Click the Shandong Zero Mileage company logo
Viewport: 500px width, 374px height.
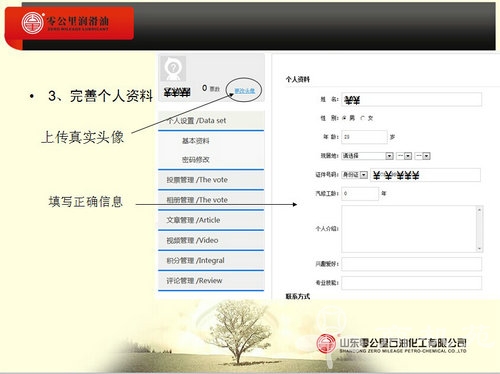[392, 345]
